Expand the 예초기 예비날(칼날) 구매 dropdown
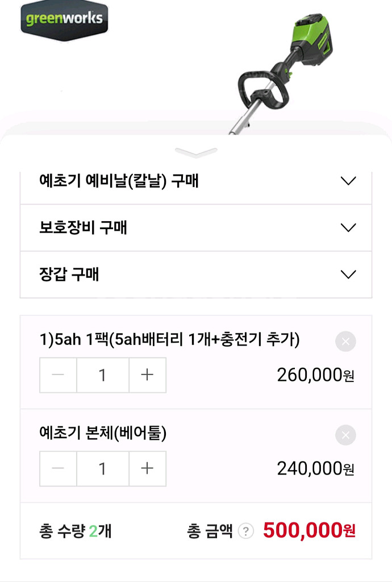Viewport: 392px width, 582px height. (x=196, y=181)
